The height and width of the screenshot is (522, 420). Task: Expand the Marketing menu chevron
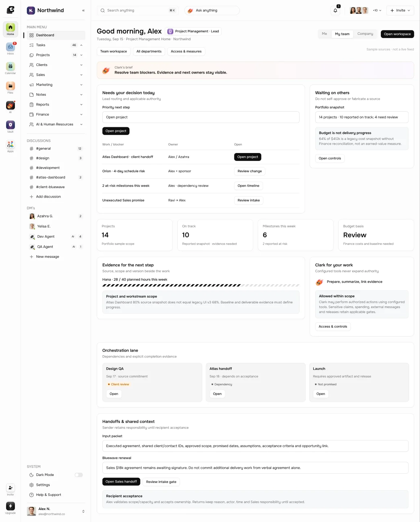click(x=81, y=85)
